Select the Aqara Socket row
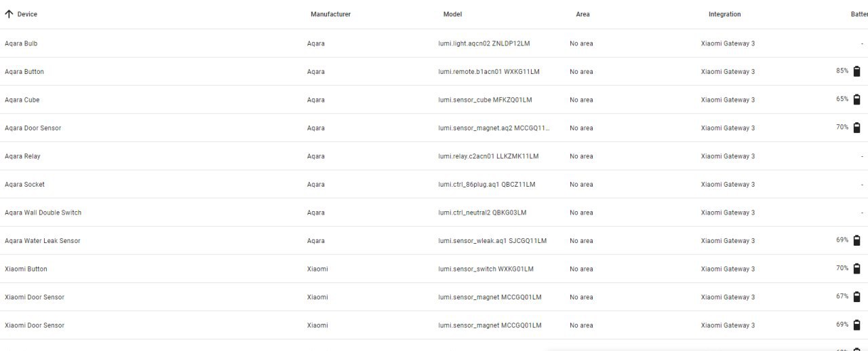 (x=434, y=184)
